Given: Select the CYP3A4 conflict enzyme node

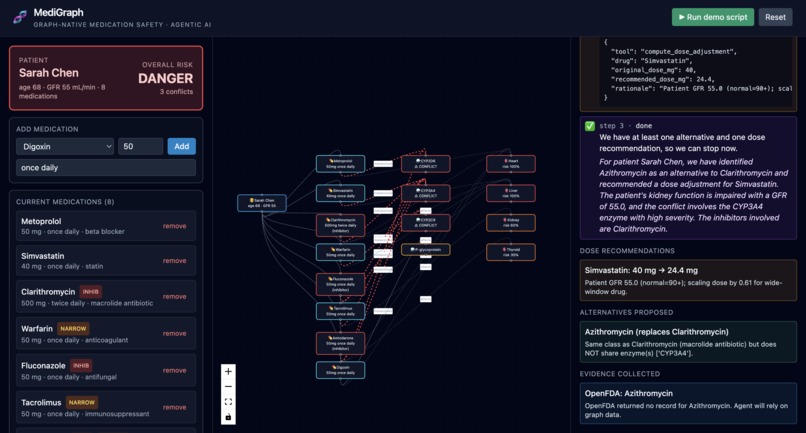Looking at the screenshot, I should (x=426, y=193).
